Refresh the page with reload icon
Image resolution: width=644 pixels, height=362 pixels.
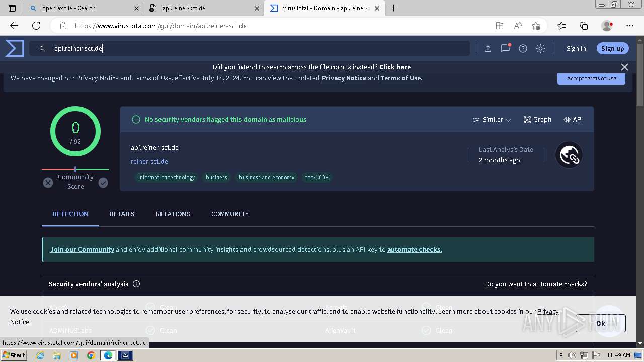(36, 26)
